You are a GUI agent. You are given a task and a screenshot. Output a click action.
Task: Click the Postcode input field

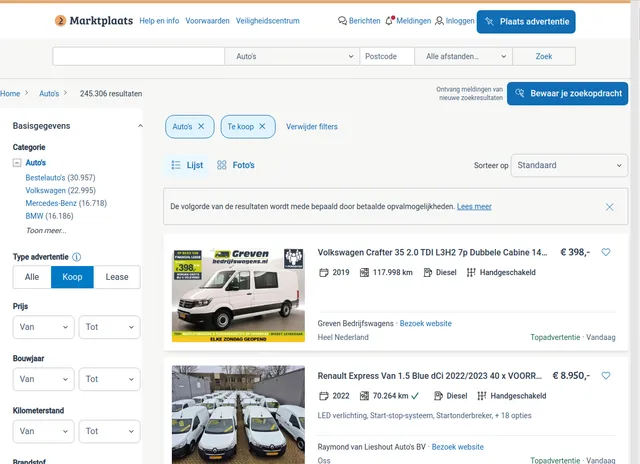pos(387,56)
